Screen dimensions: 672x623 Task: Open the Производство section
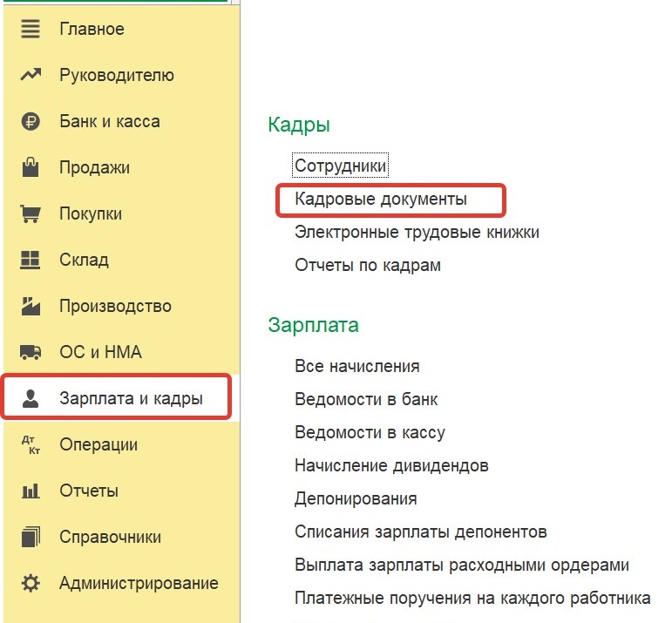tap(115, 306)
